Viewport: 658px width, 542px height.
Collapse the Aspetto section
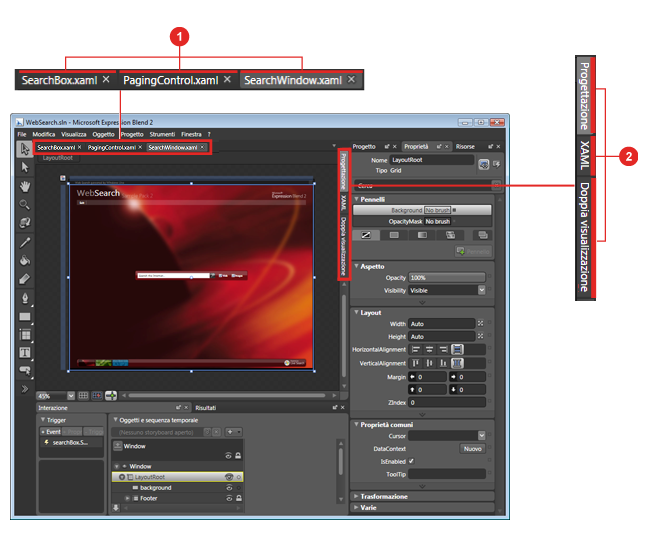pyautogui.click(x=357, y=266)
